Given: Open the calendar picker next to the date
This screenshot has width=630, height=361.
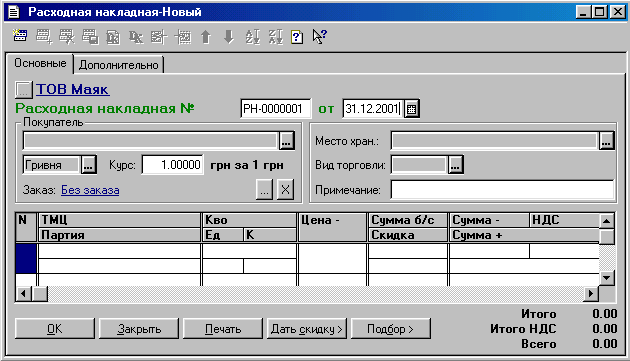Looking at the screenshot, I should click(411, 109).
